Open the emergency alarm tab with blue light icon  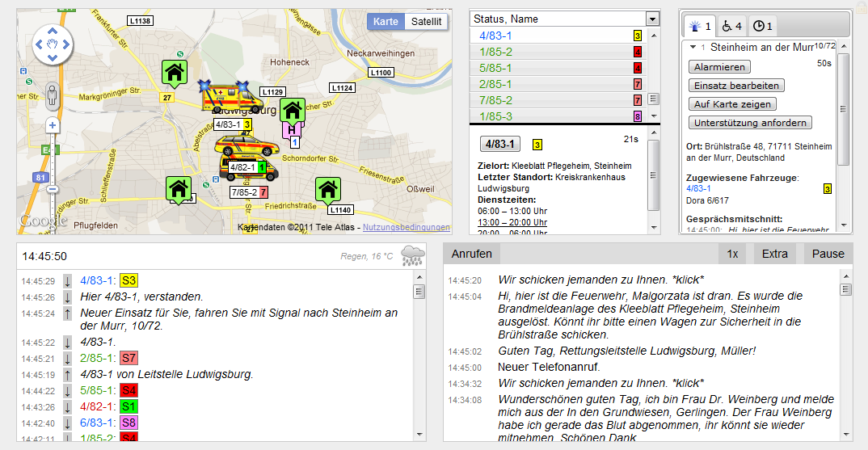coord(698,26)
